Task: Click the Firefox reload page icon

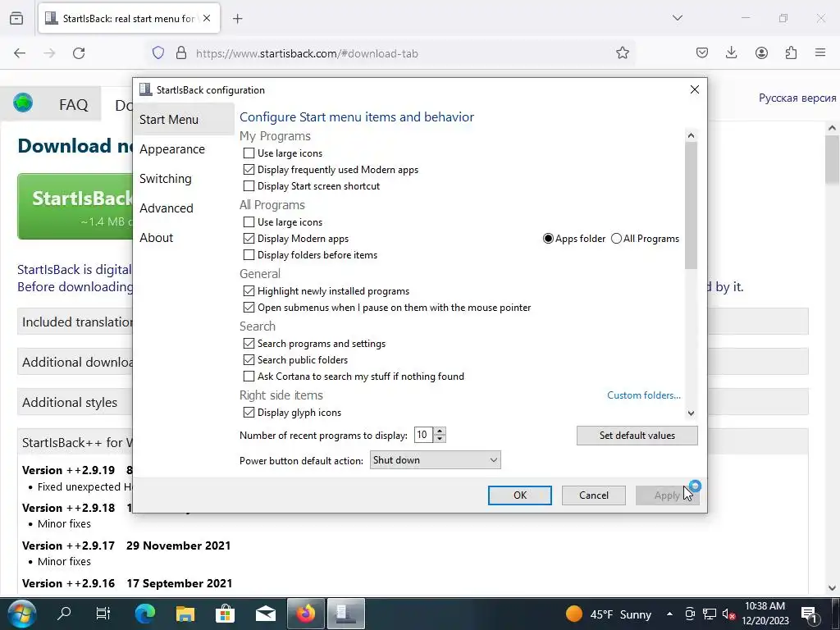Action: pos(79,53)
